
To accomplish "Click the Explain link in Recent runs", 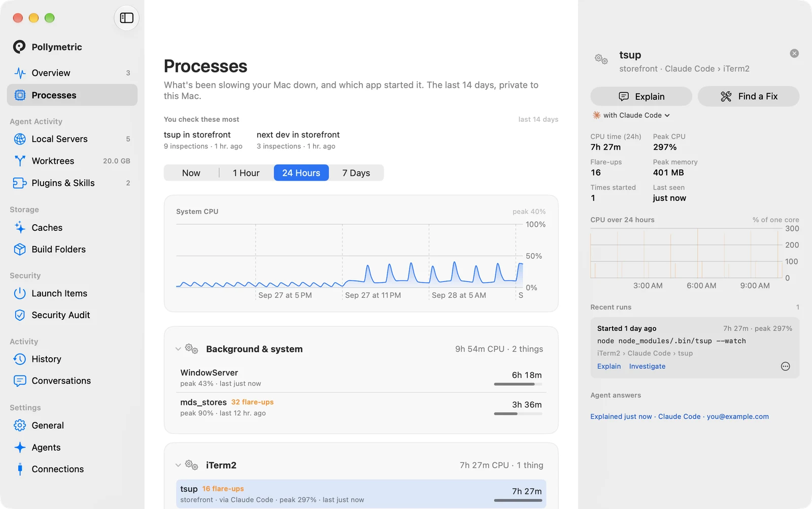I will [609, 366].
